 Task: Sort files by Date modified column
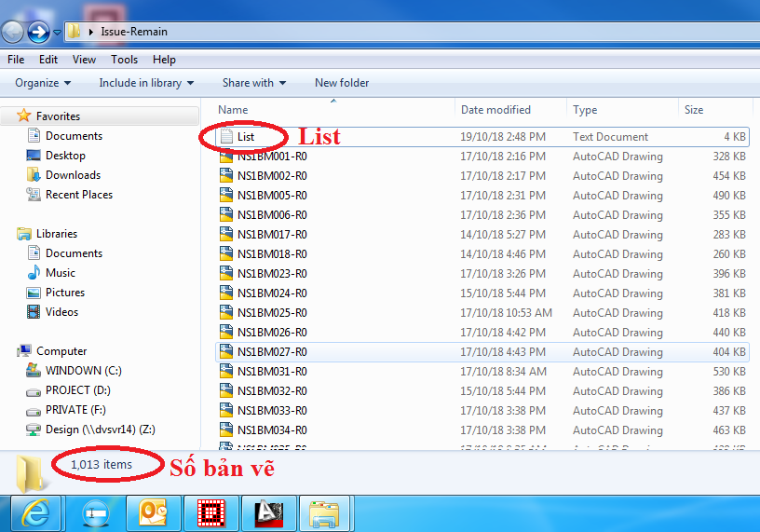tap(495, 110)
